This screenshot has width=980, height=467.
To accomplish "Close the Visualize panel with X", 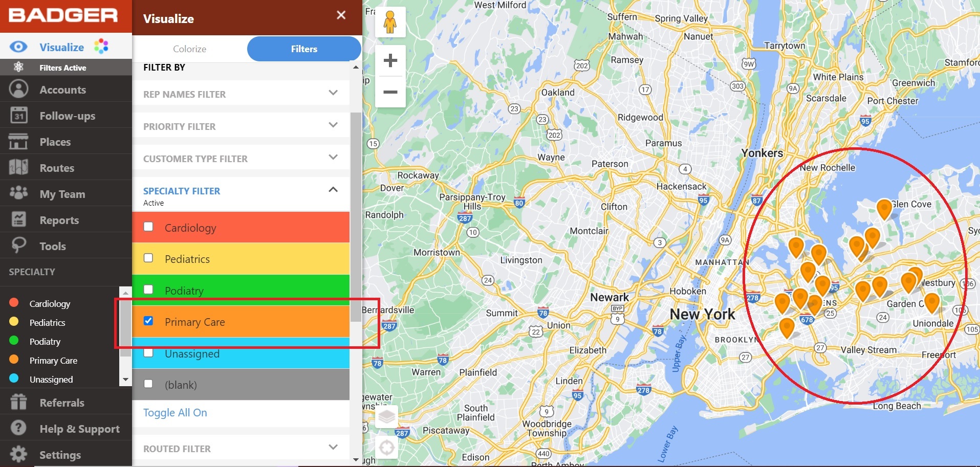I will coord(341,15).
